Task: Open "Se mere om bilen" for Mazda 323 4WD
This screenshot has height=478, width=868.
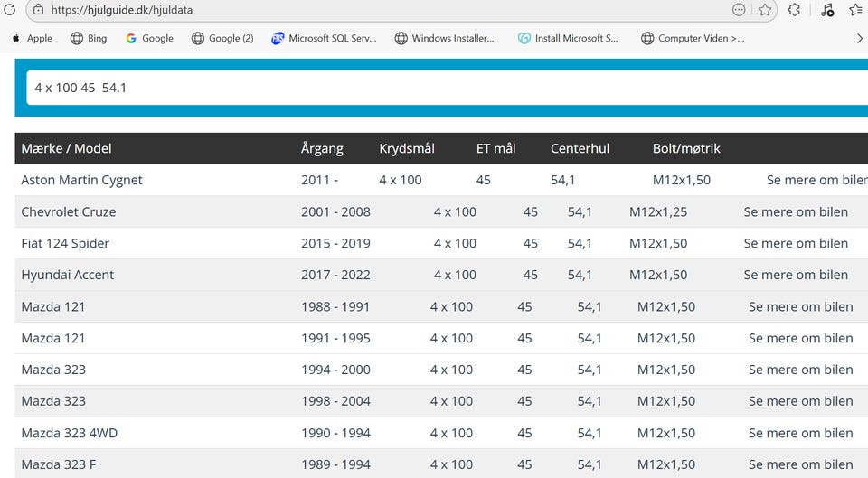Action: pyautogui.click(x=800, y=433)
